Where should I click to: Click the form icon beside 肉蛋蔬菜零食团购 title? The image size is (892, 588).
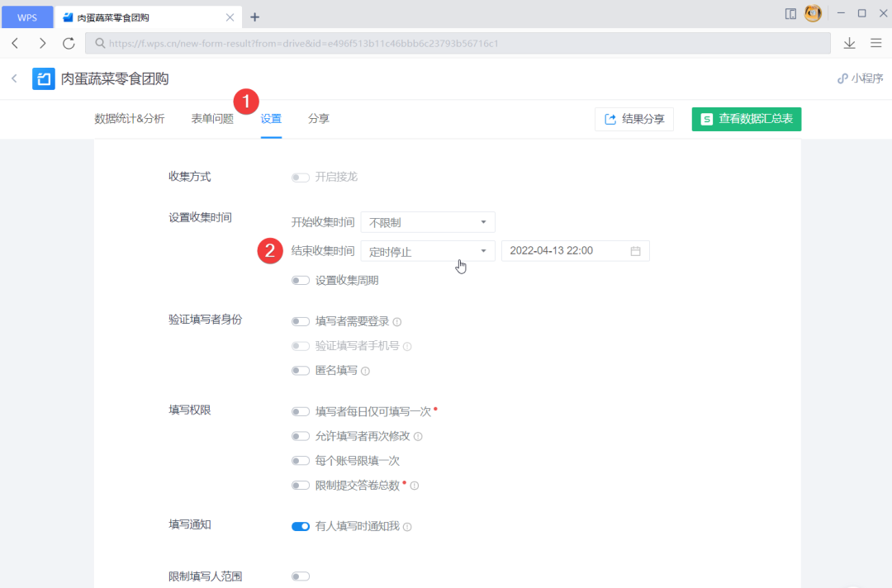(x=43, y=78)
